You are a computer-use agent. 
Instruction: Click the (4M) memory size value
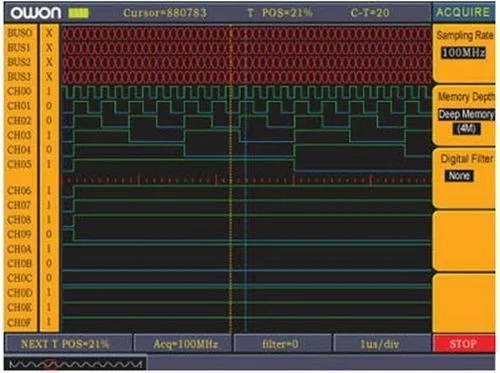click(466, 129)
